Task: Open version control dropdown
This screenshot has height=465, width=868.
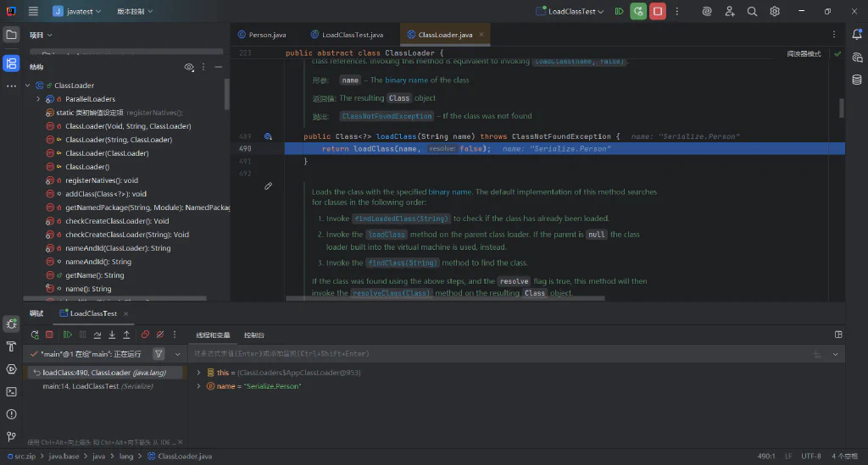Action: tap(135, 11)
